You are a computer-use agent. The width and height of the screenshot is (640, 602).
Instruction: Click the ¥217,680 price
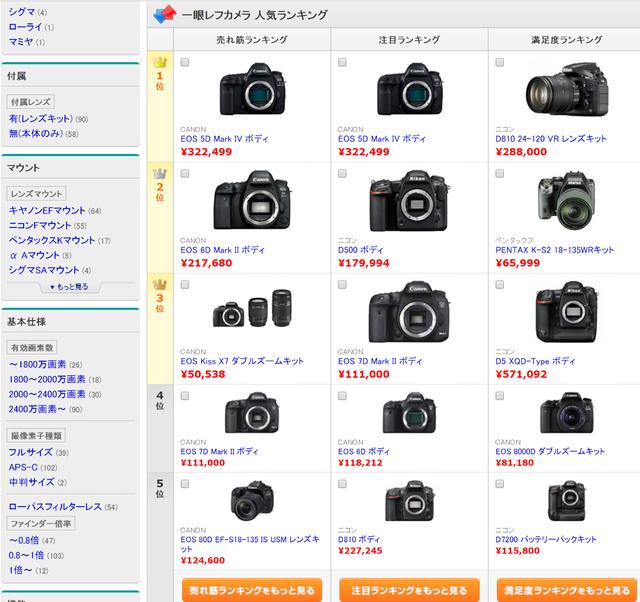tap(206, 263)
